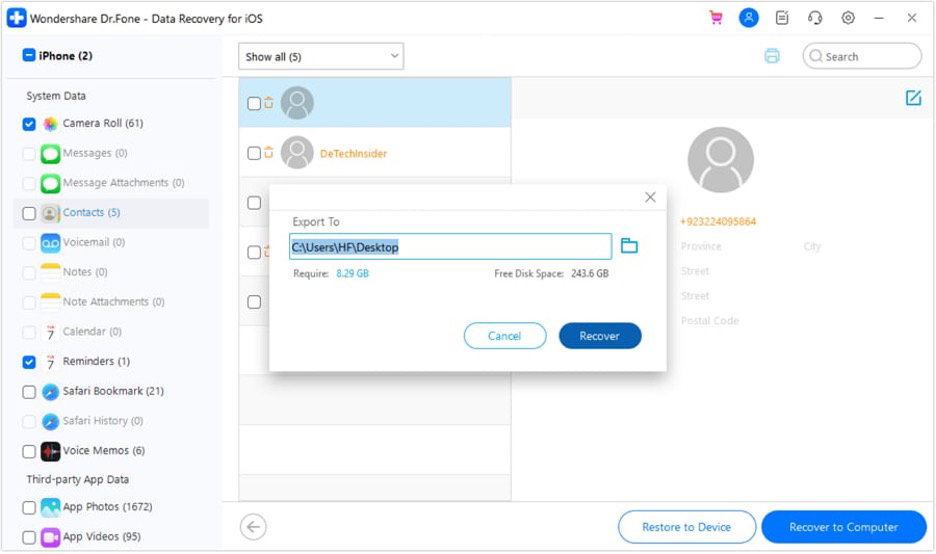Click the Note Attachments icon
This screenshot has height=554, width=936.
click(x=50, y=302)
